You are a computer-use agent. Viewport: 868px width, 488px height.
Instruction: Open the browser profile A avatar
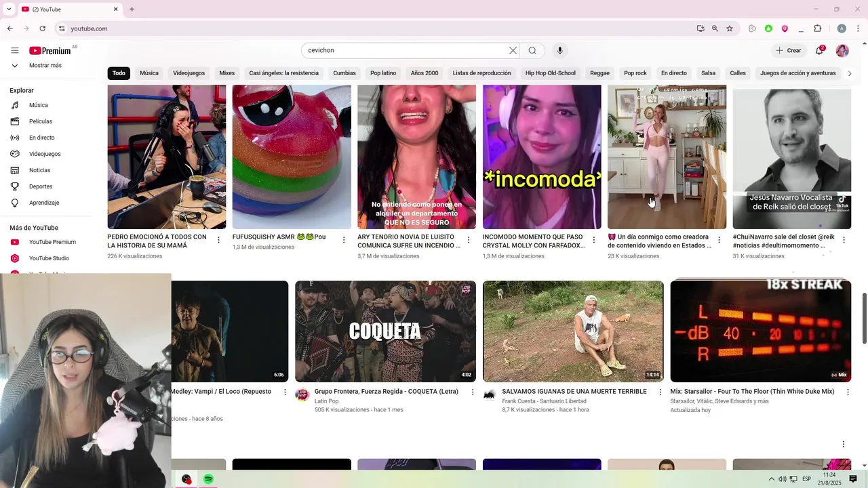tap(842, 28)
